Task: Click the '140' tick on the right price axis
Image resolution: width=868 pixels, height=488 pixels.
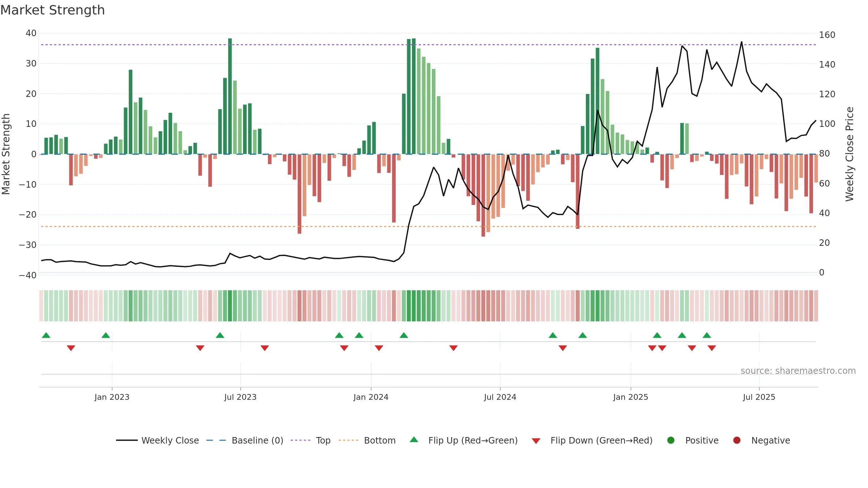Action: click(827, 65)
